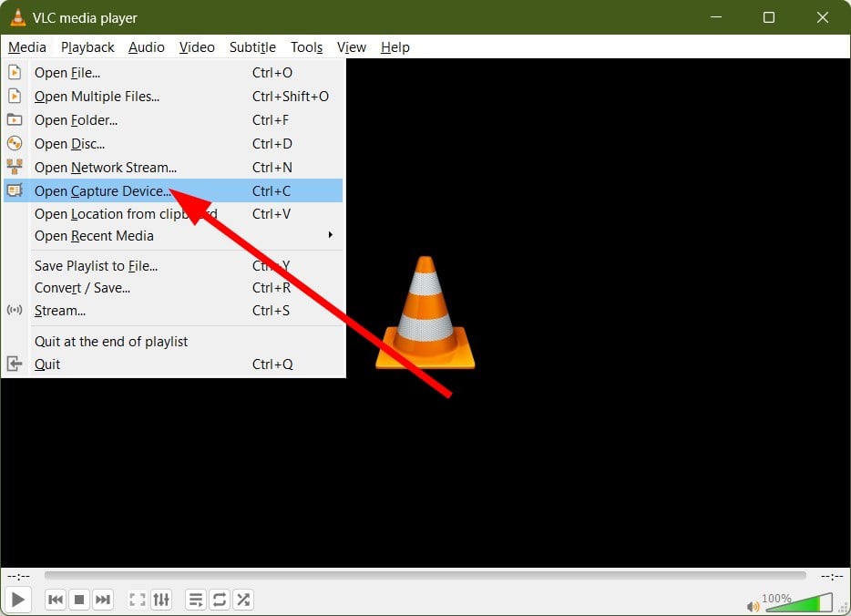Toggle the playlist view

point(195,600)
